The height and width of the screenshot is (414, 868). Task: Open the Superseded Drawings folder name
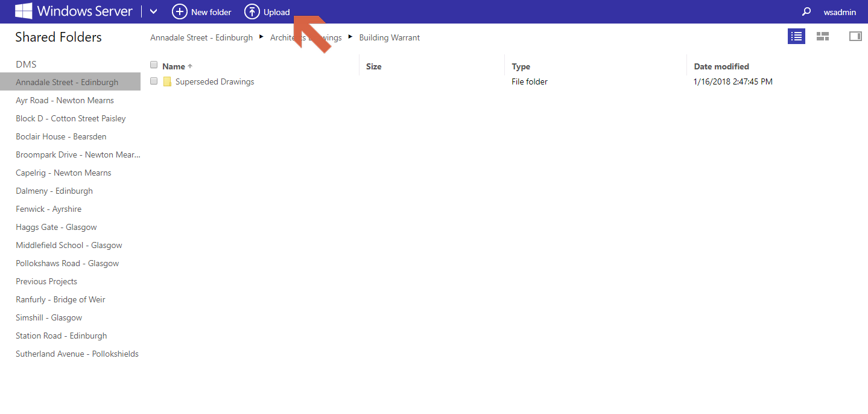pos(215,81)
